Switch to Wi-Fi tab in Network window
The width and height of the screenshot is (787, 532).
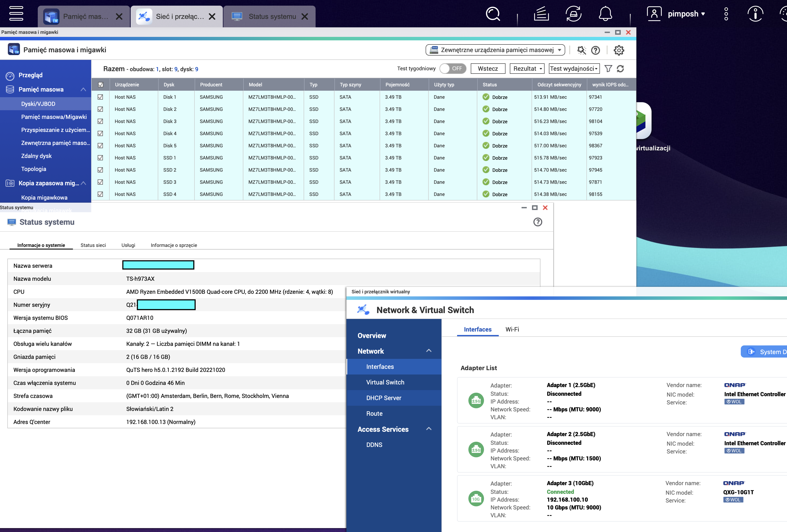512,330
